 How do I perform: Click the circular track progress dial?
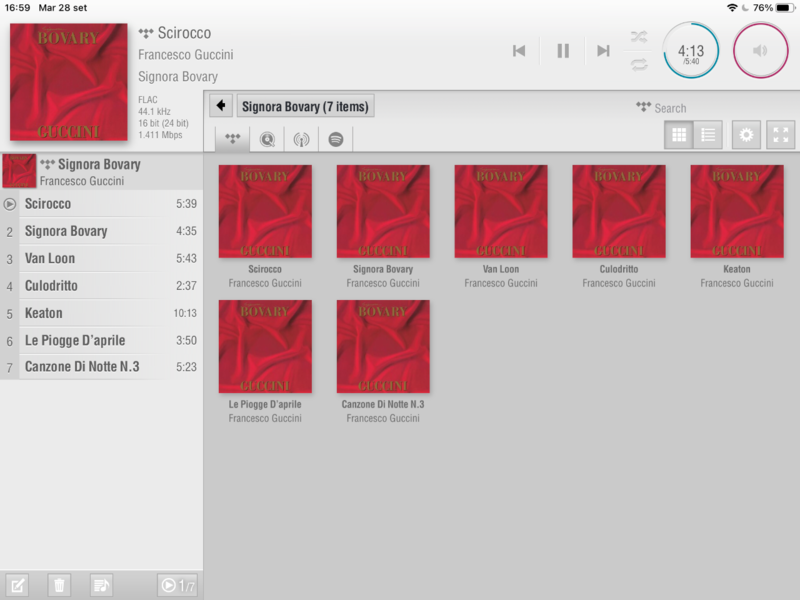coord(691,51)
